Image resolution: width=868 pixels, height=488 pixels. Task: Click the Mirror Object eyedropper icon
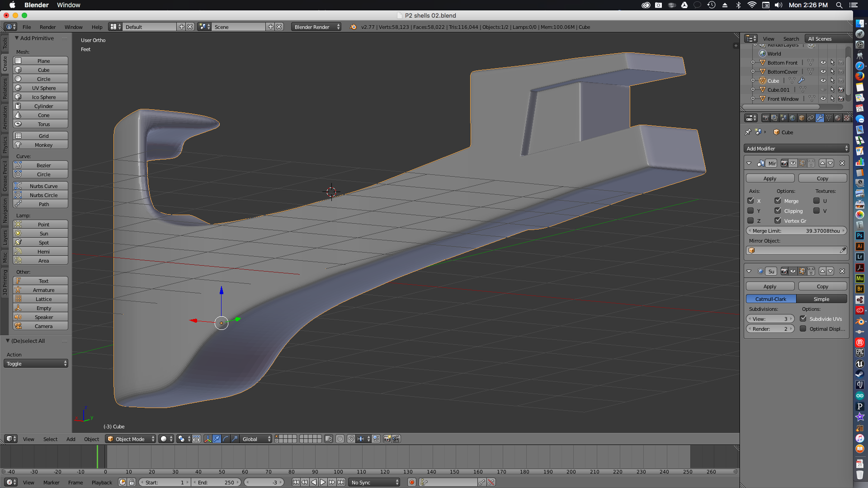click(x=843, y=250)
